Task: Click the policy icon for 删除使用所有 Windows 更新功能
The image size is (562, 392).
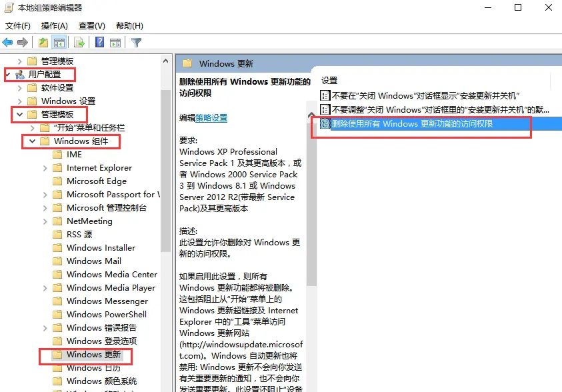Action: point(325,123)
